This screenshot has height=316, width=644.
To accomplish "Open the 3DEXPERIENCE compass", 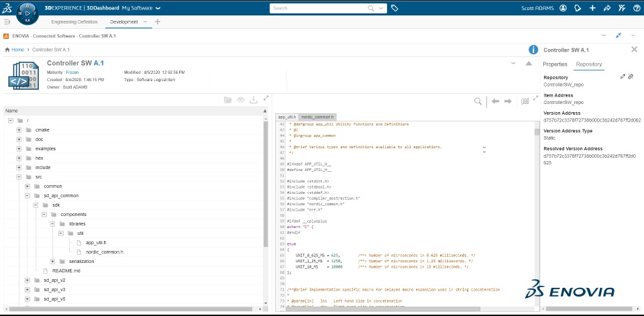I will (28, 13).
